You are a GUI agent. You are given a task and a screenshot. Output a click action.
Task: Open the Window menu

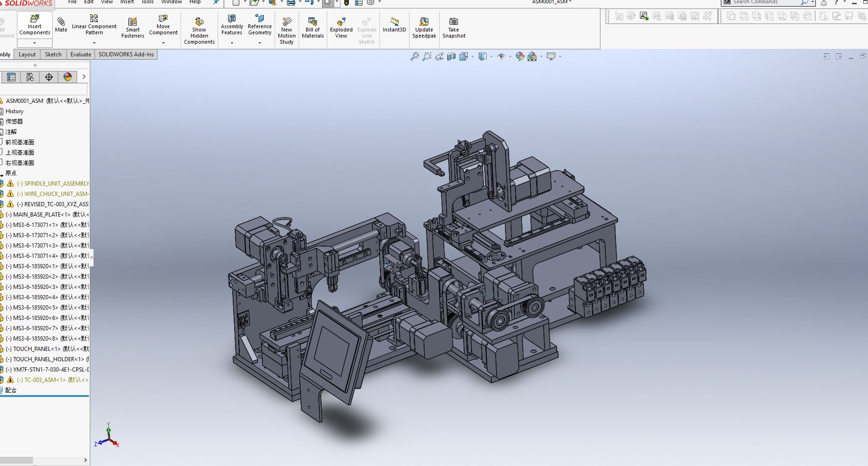(172, 2)
